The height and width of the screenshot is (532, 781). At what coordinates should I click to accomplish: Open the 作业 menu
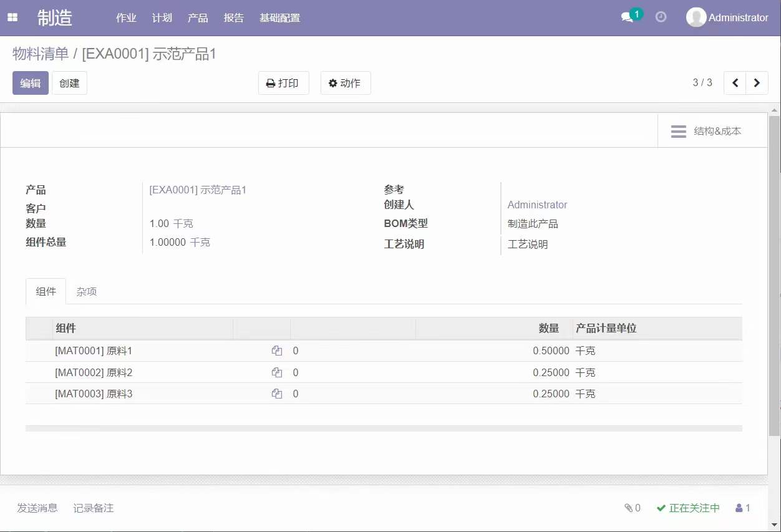(126, 18)
